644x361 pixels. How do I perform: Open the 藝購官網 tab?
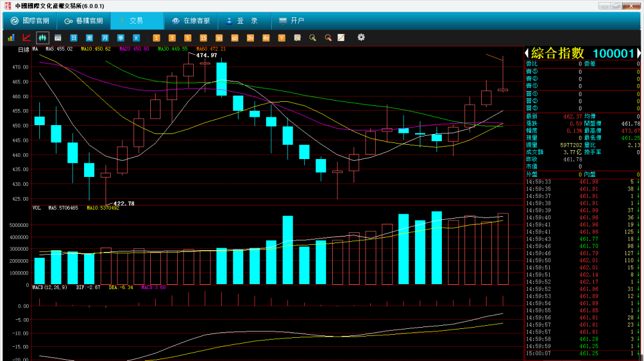coord(83,20)
